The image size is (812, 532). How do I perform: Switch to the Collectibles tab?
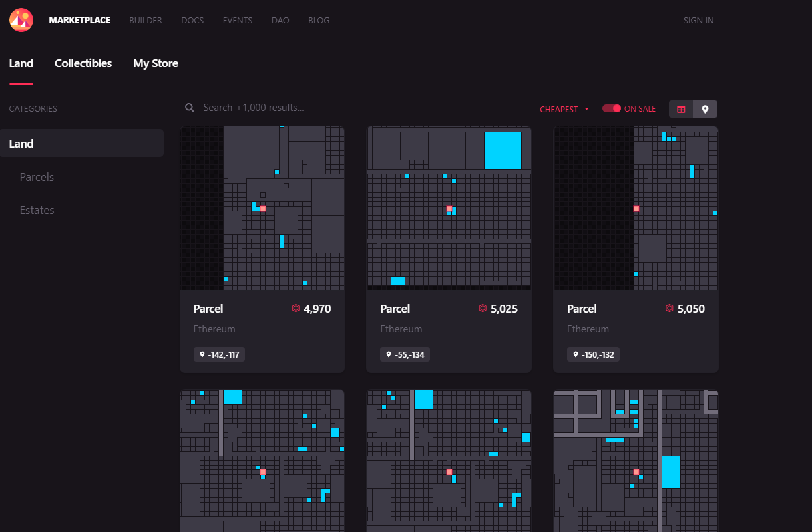coord(83,63)
